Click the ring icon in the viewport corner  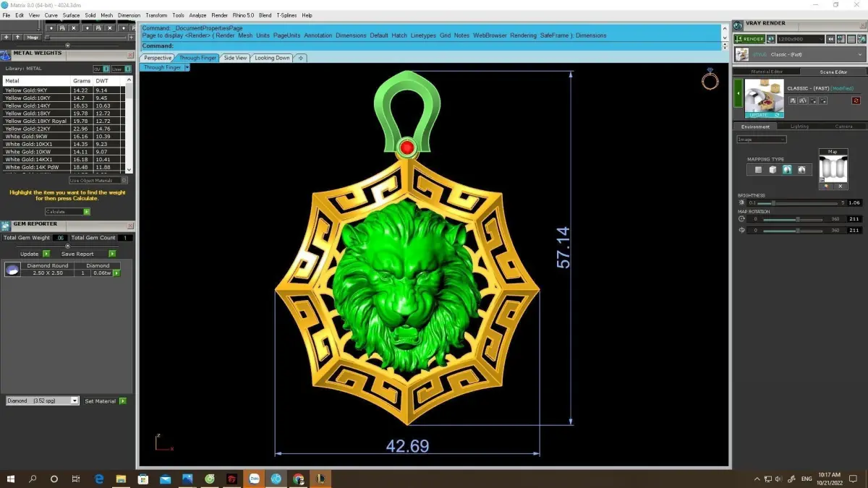click(x=710, y=80)
